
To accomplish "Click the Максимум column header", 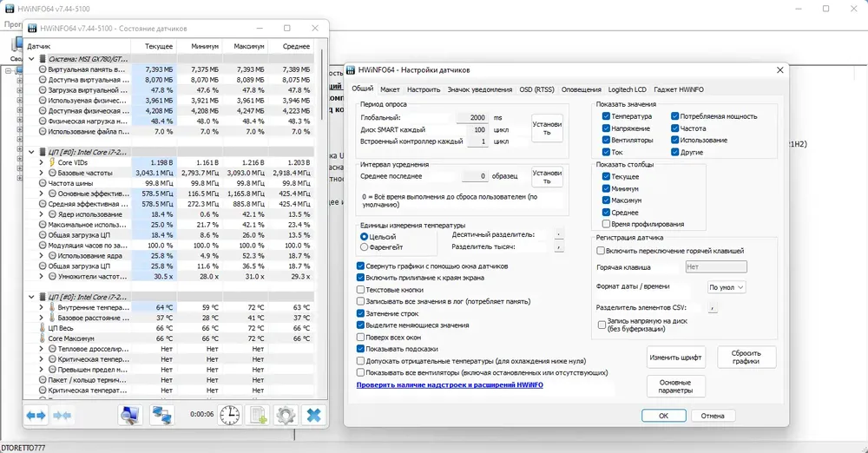I will [245, 47].
